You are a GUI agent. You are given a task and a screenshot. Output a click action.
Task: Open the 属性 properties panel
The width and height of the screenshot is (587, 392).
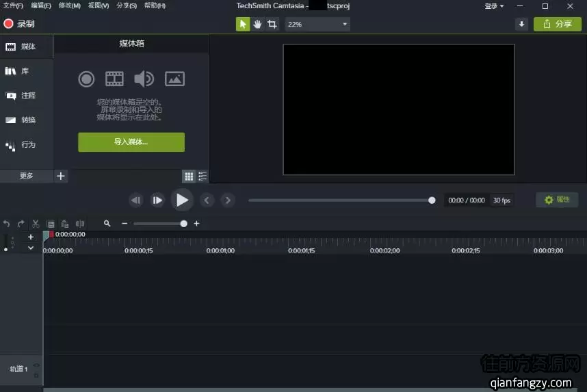click(x=557, y=200)
